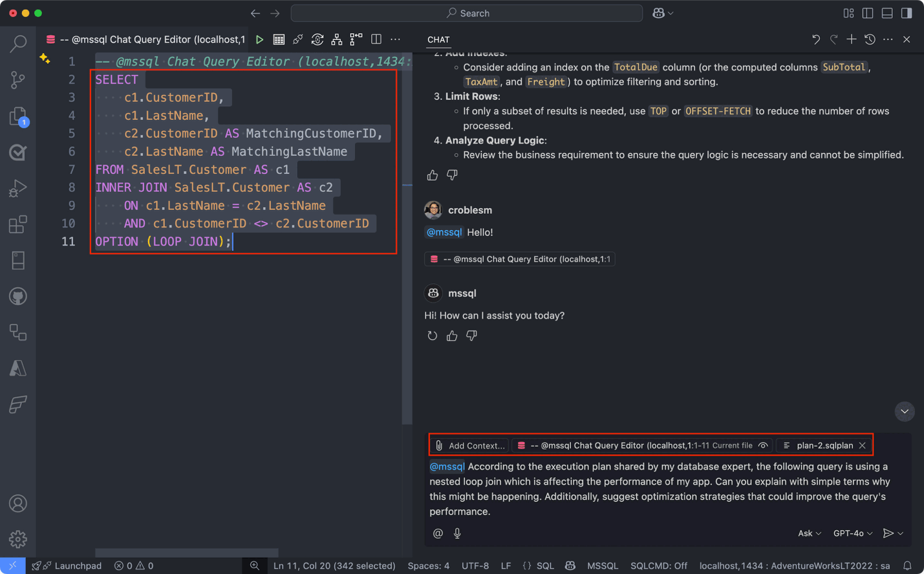This screenshot has width=924, height=574.
Task: Disconnect the database using the plug icon
Action: coord(297,39)
